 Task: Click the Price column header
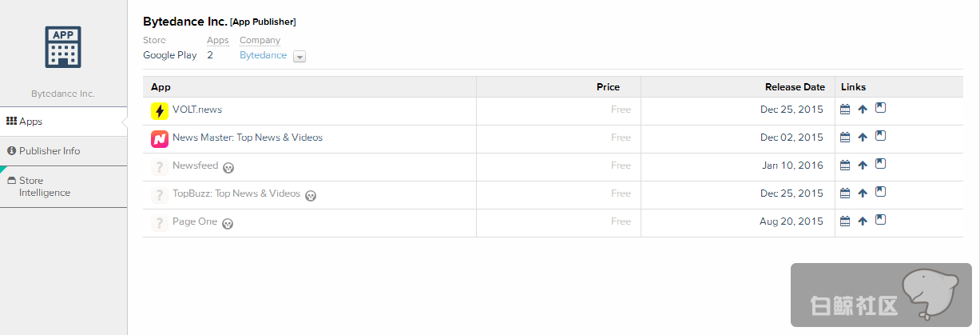608,87
